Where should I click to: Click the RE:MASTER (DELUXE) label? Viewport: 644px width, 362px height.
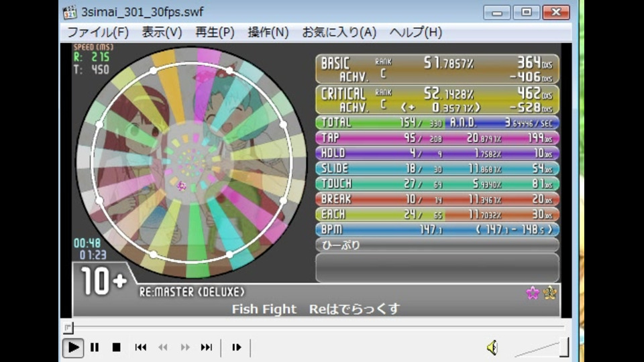[x=192, y=292]
